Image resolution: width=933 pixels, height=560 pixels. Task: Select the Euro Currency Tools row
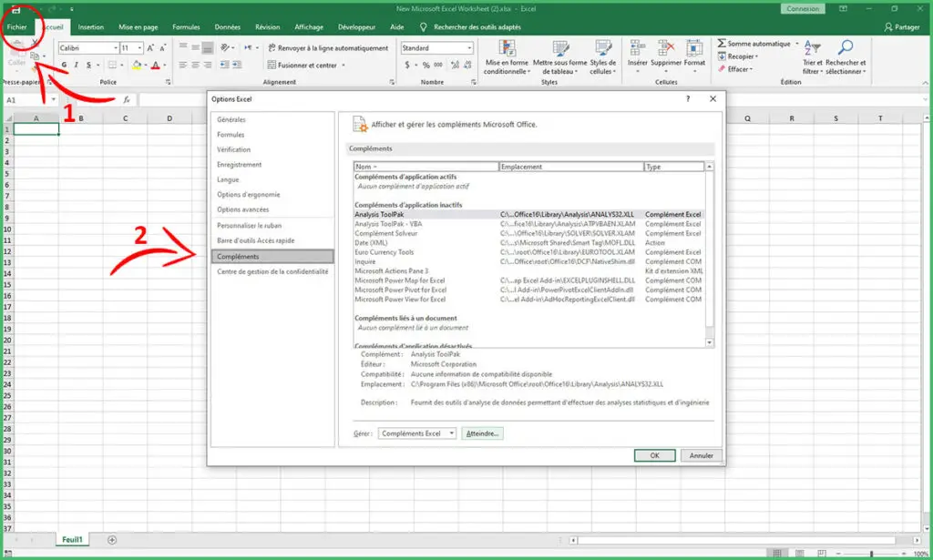click(x=528, y=252)
